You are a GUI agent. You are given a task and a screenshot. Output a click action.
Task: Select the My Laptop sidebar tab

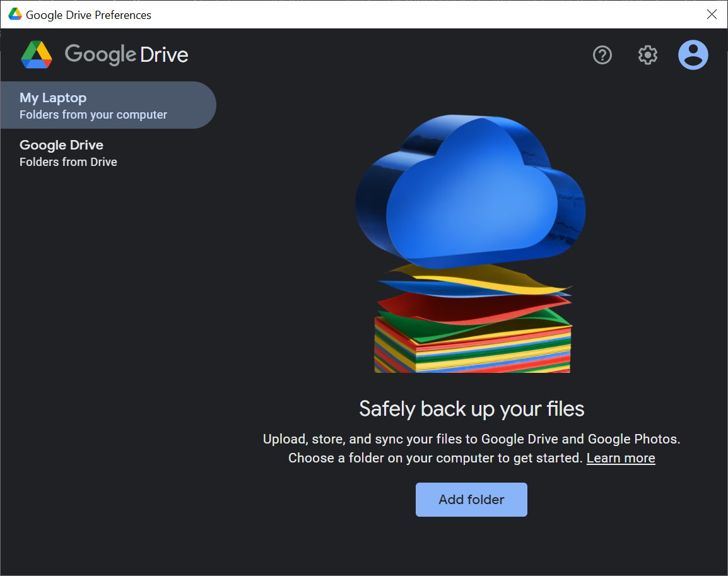pyautogui.click(x=108, y=105)
